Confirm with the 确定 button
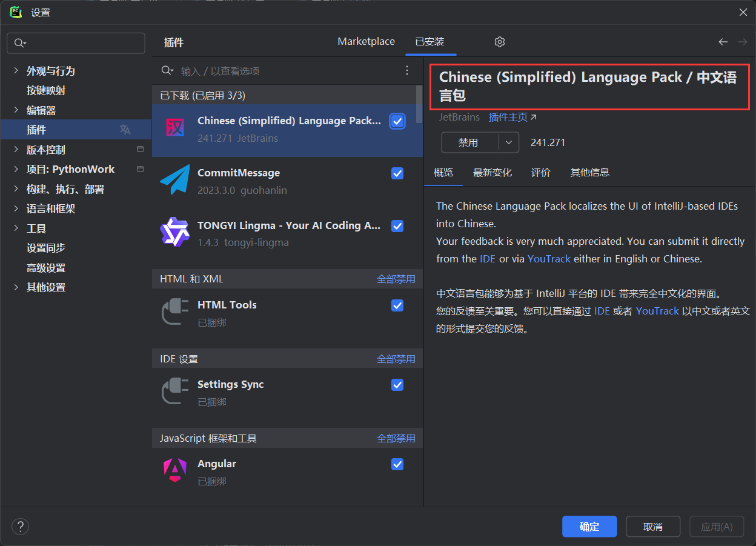The height and width of the screenshot is (546, 756). [x=589, y=527]
